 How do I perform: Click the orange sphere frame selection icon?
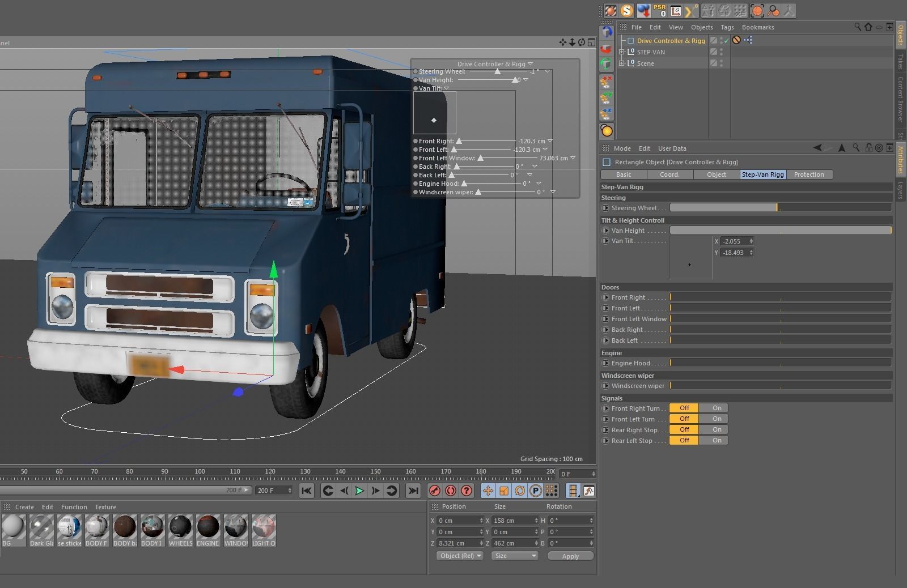tap(757, 11)
